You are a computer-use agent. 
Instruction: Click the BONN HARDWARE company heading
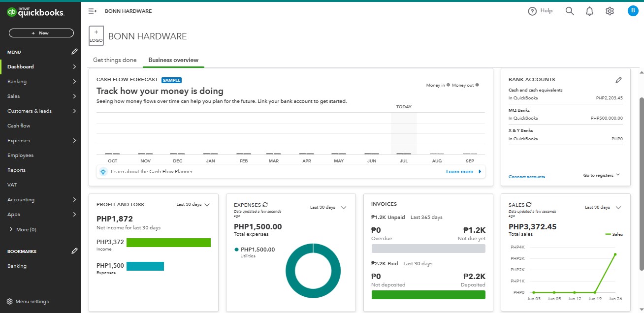click(148, 36)
